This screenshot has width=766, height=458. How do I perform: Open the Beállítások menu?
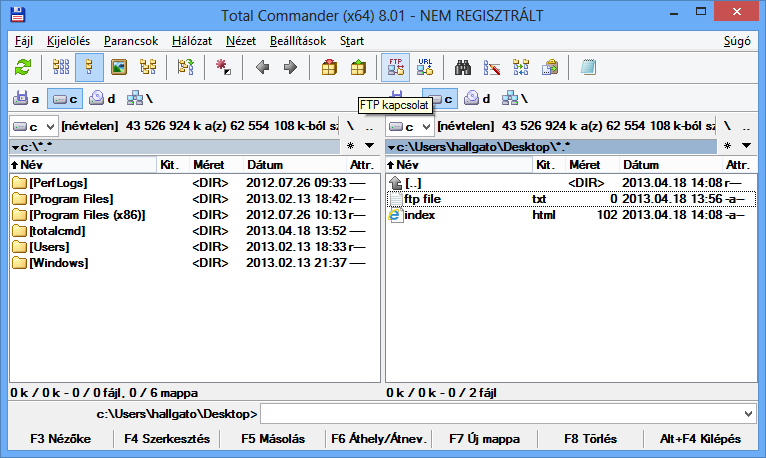[x=298, y=41]
